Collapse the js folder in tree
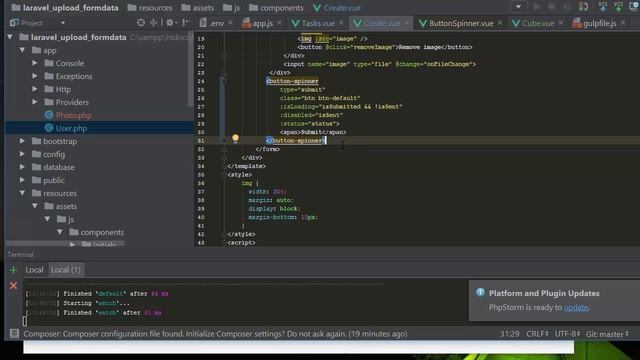640x360 pixels. 47,219
